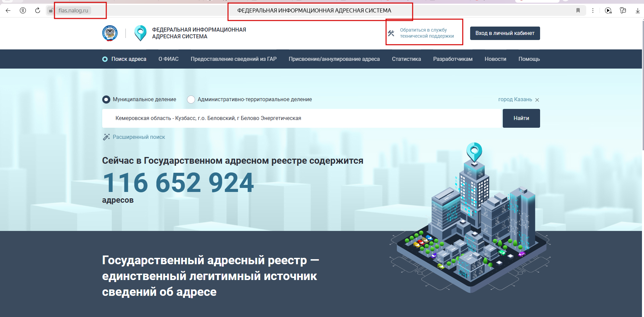Image resolution: width=644 pixels, height=317 pixels.
Task: Click the Federal Tax Service emblem logo
Action: [x=110, y=33]
